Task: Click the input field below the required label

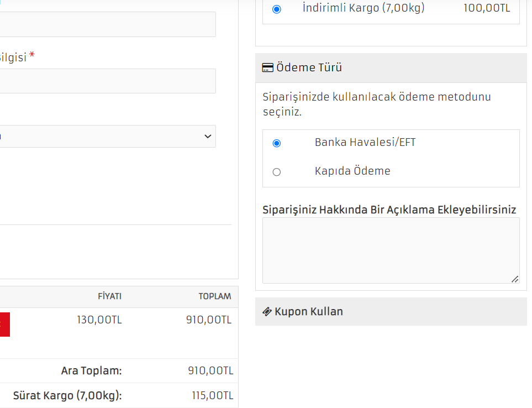Action: [x=108, y=81]
